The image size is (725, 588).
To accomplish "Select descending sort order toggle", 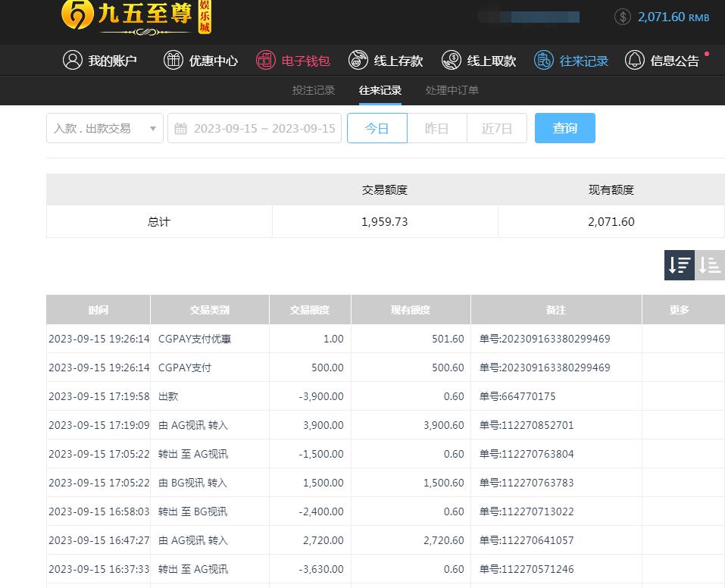I will tap(680, 265).
